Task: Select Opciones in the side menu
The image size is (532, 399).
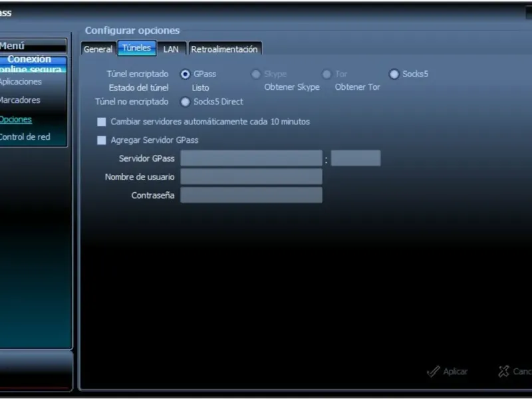Action: coord(15,120)
